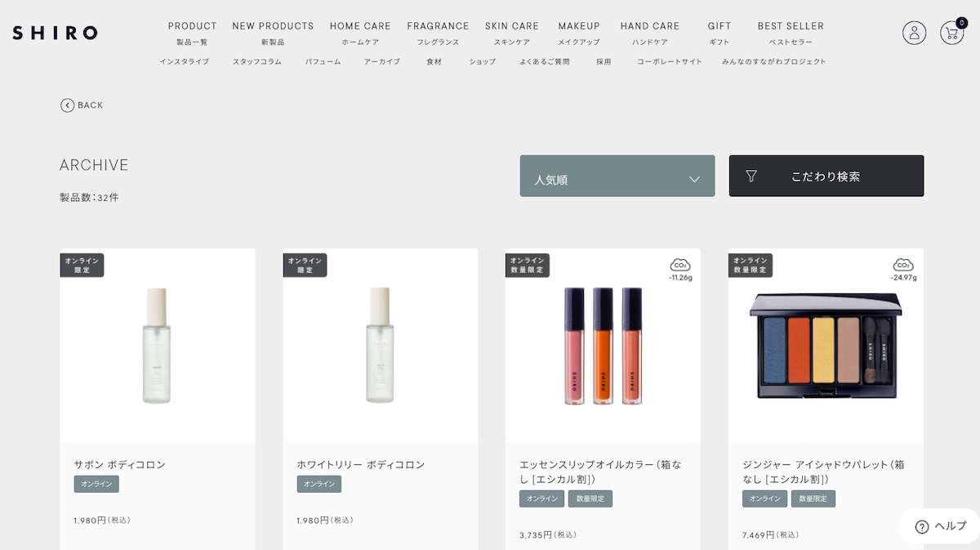Click オンライン tag under サボン ボディコロン
Image resolution: width=980 pixels, height=550 pixels.
(96, 484)
